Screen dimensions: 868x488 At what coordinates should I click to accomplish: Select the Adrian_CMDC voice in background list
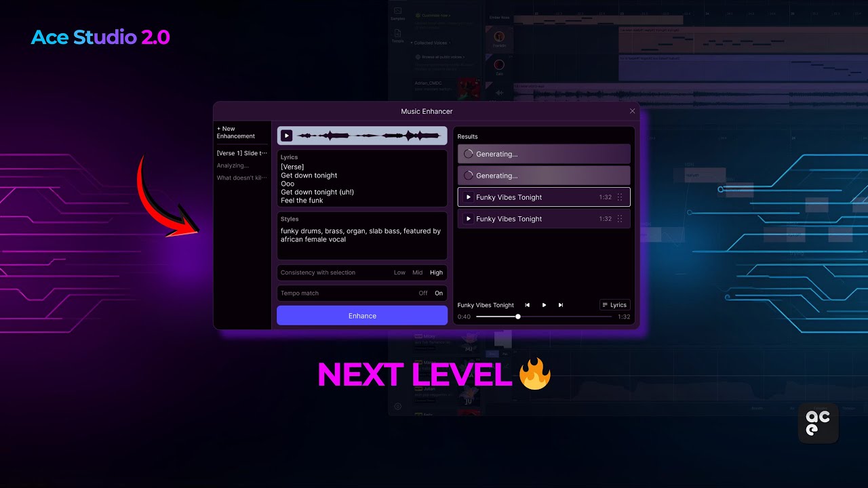tap(447, 87)
